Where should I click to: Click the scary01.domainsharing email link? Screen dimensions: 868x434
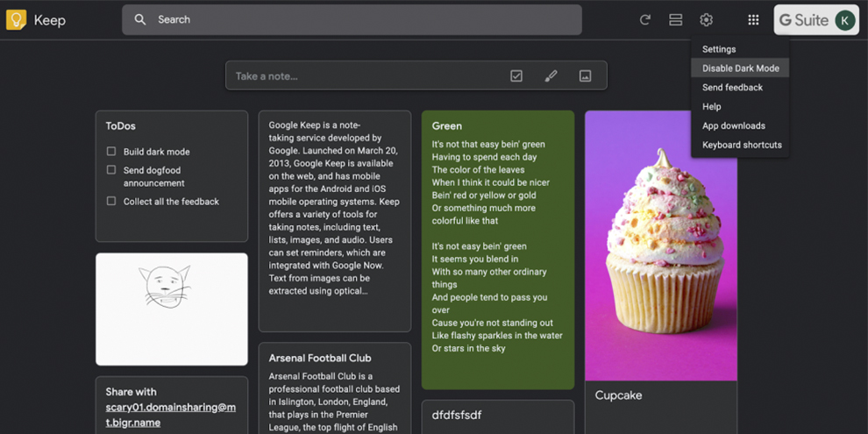pyautogui.click(x=170, y=416)
